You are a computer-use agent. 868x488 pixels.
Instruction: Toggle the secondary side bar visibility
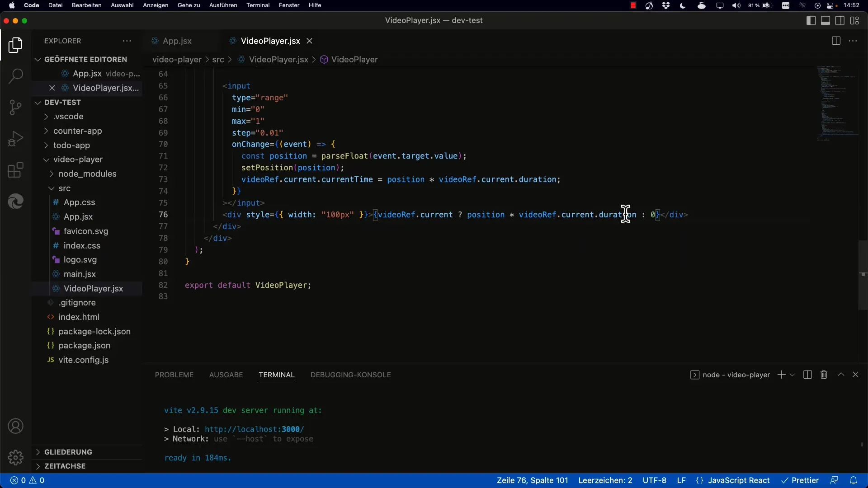[840, 20]
